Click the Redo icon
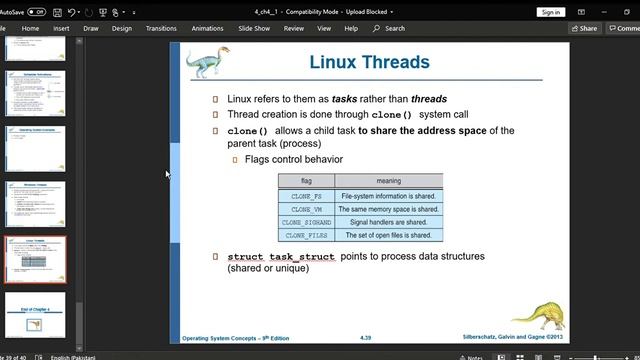Viewport: 640px width, 360px height. click(x=89, y=13)
